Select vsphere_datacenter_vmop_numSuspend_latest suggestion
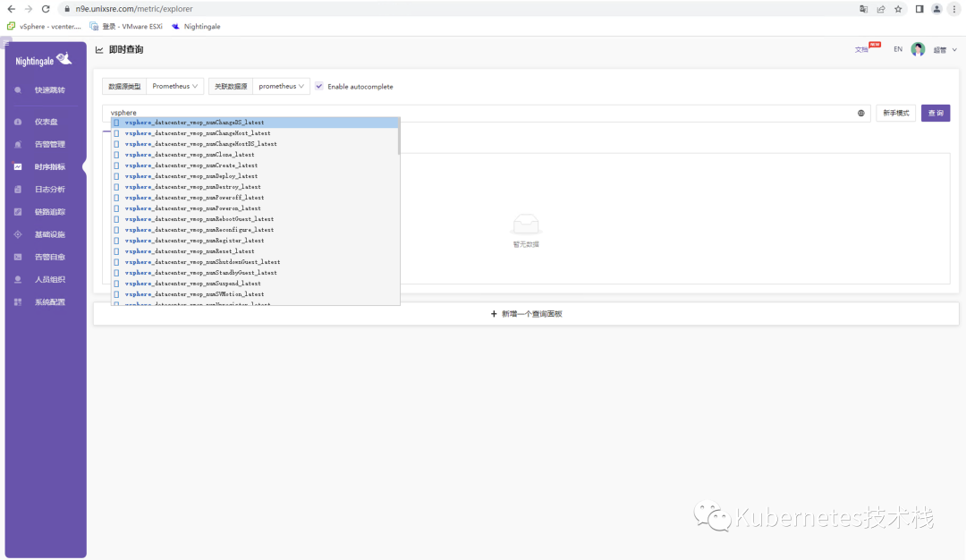Viewport: 966px width, 560px height. coord(254,284)
